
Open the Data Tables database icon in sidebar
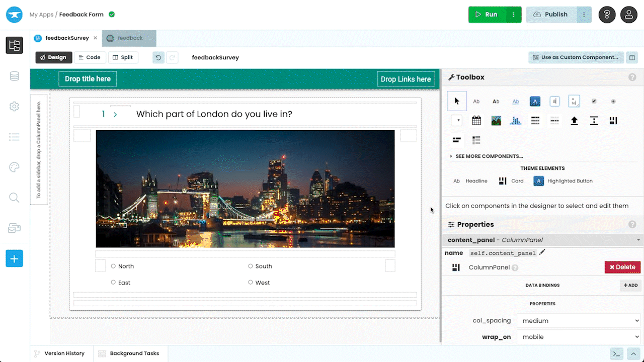tap(14, 76)
